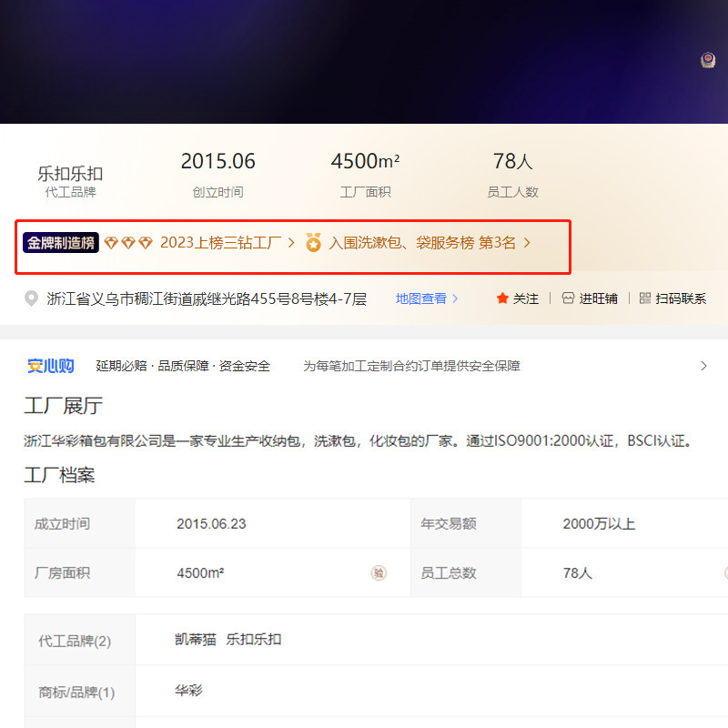Click the star icon to follow factory

pos(502,298)
